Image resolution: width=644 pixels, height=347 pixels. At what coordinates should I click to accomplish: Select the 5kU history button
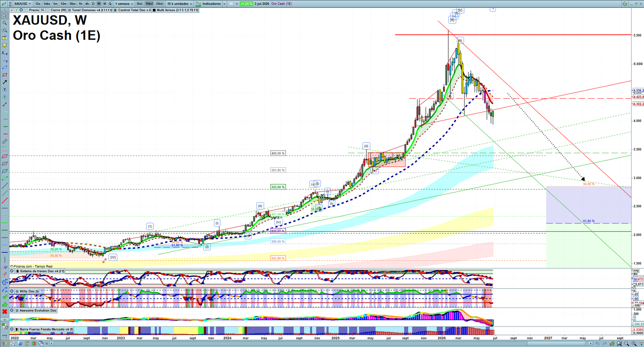point(139,4)
